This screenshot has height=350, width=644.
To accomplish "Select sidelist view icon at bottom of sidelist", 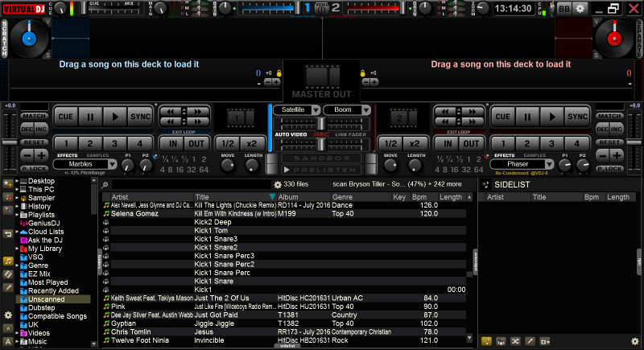I will 486,341.
